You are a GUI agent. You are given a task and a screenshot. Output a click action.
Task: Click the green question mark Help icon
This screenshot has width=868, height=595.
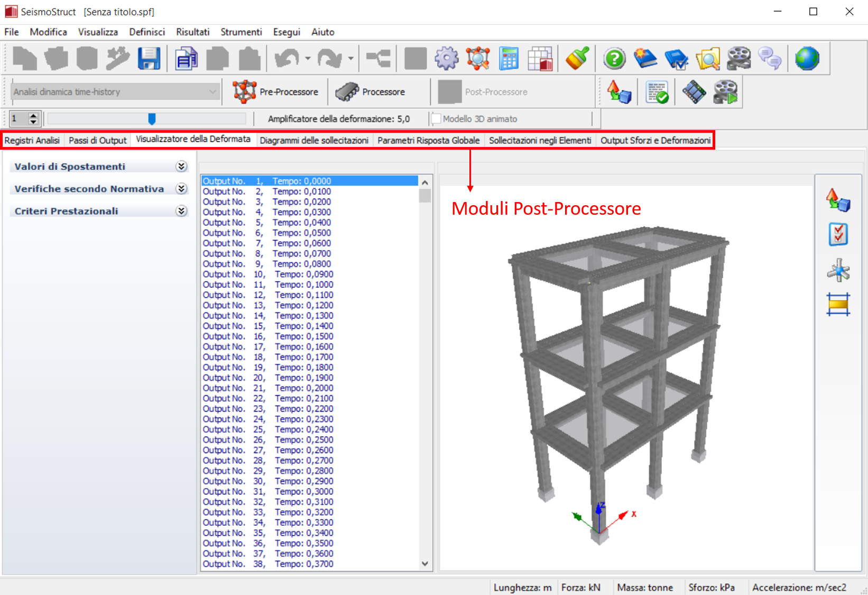pyautogui.click(x=614, y=59)
